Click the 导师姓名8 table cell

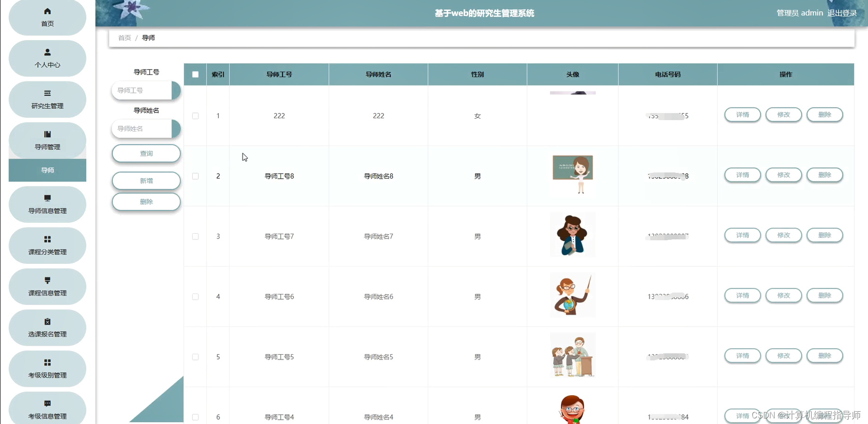pyautogui.click(x=378, y=176)
